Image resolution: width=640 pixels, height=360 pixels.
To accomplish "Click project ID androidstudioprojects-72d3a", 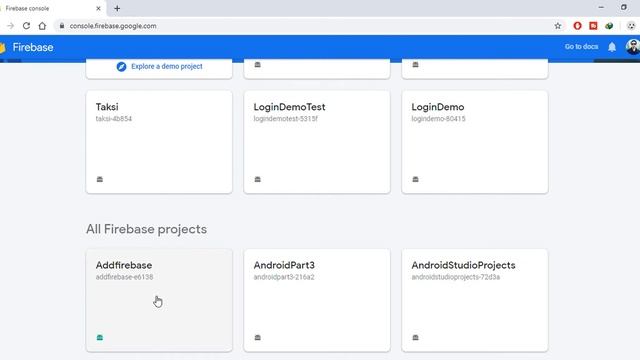I will click(456, 277).
